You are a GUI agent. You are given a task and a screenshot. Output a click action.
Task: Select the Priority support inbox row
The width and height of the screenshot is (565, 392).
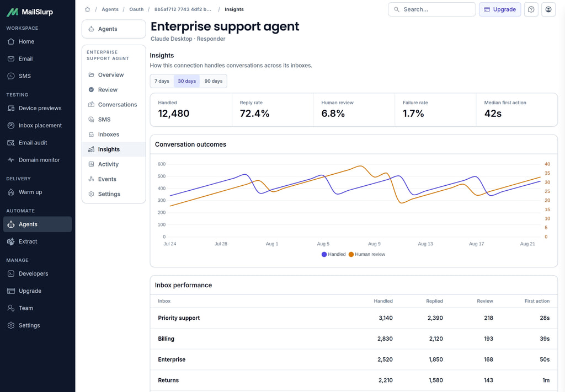point(354,318)
